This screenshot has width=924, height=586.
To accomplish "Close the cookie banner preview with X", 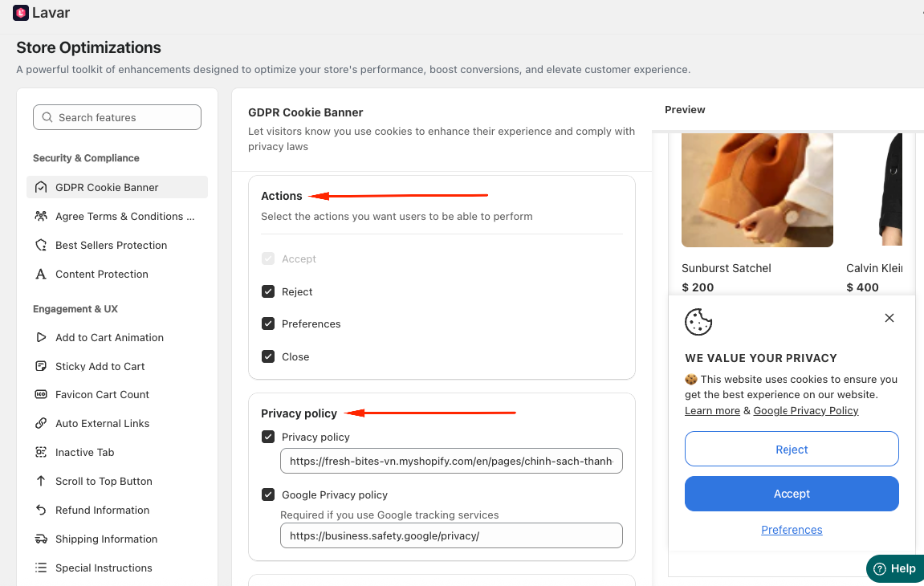I will pos(889,318).
